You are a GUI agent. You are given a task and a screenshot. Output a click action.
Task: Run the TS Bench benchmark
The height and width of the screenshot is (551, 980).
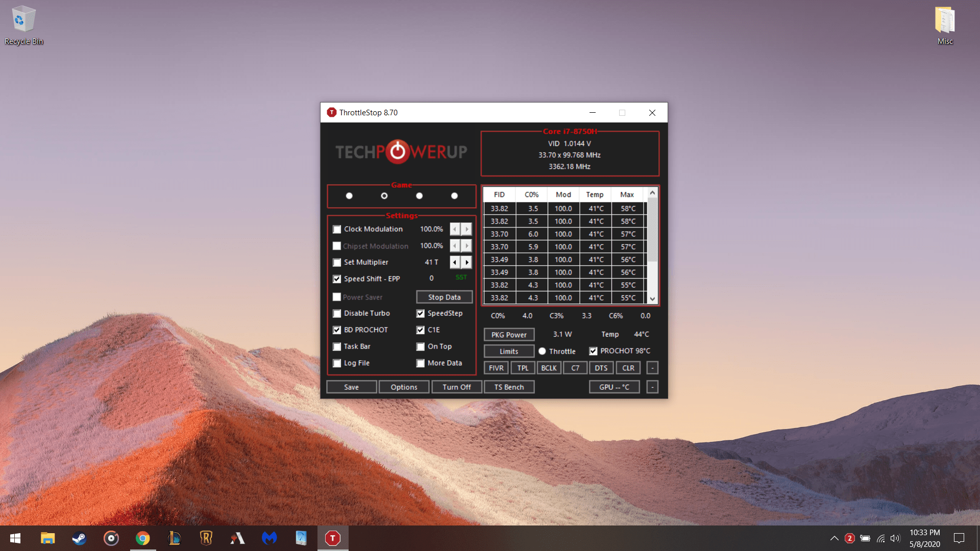[508, 387]
